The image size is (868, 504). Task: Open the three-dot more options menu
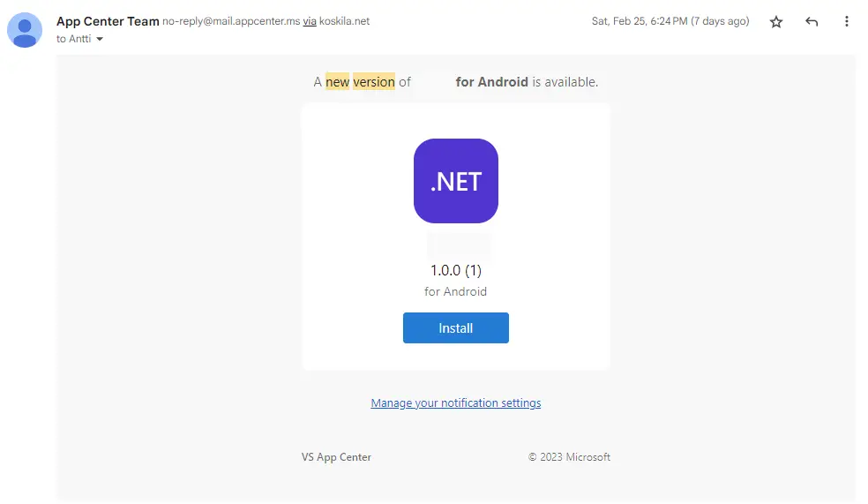point(847,22)
